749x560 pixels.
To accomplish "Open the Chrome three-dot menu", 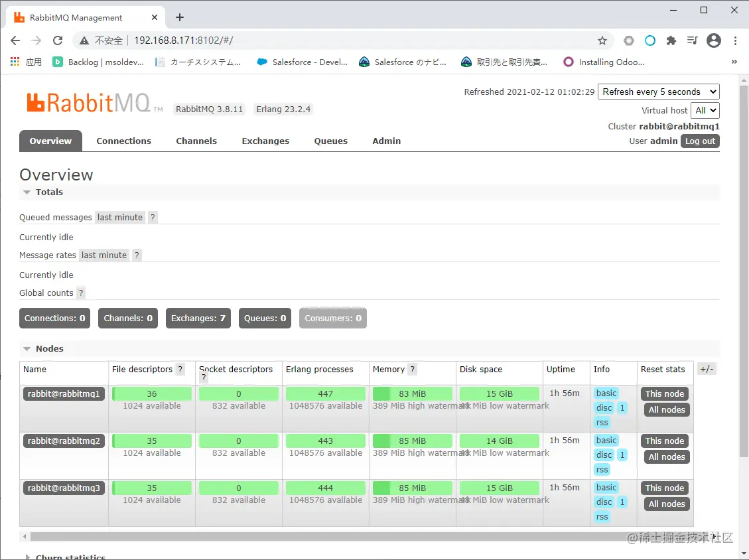I will pyautogui.click(x=735, y=40).
